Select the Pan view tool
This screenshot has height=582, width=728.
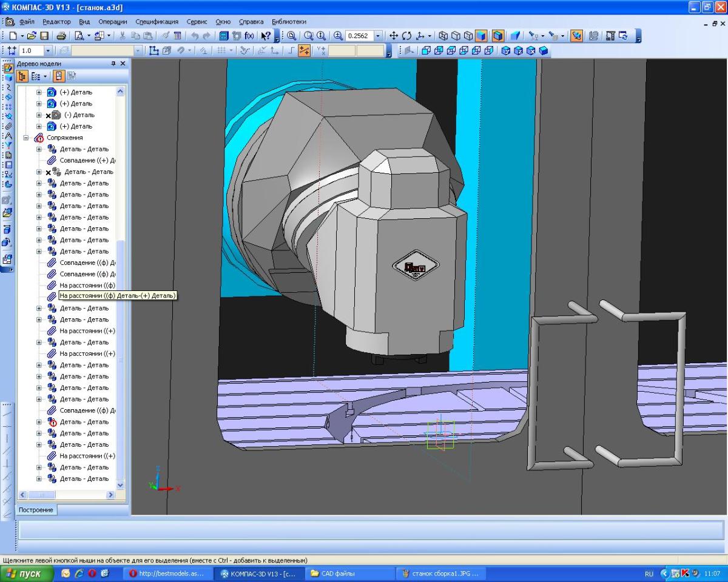coord(394,36)
